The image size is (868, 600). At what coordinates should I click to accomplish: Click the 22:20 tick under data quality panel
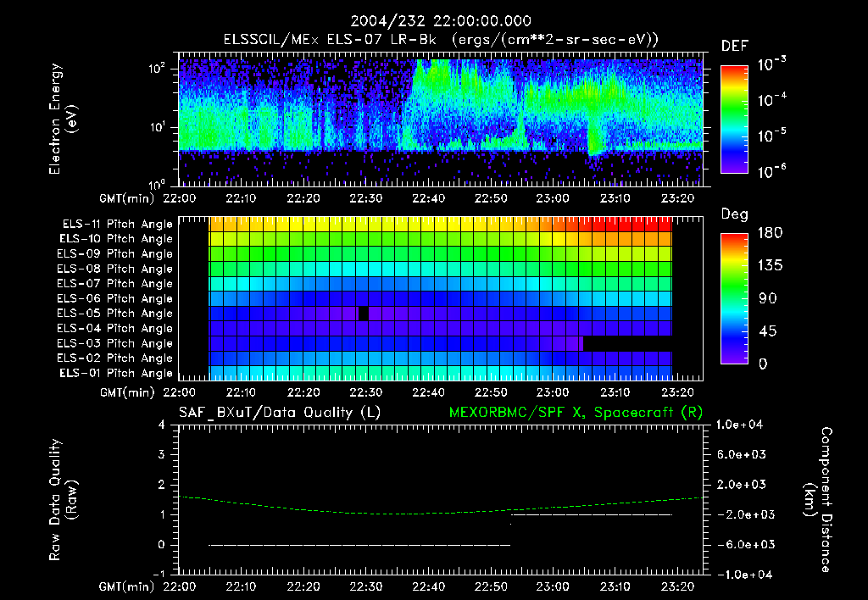click(x=303, y=586)
